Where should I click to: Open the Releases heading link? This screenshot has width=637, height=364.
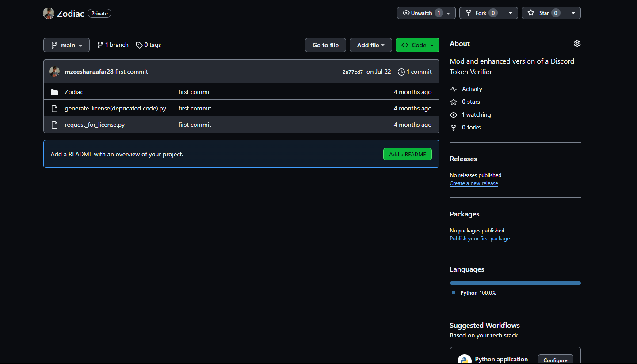[463, 159]
